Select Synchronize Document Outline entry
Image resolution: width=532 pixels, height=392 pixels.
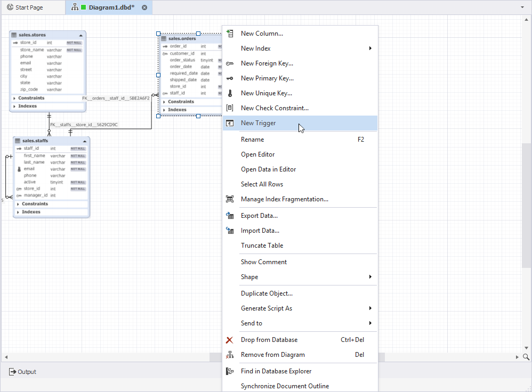300,386
